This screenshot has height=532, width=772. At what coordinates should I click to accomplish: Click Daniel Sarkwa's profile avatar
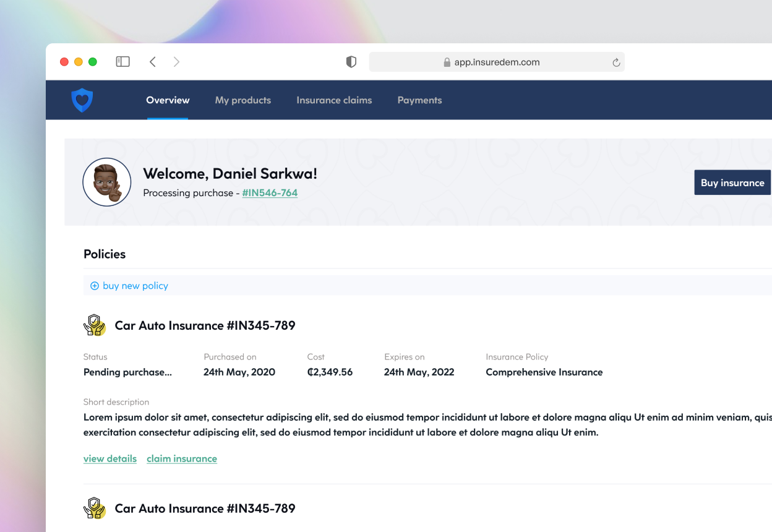coord(106,182)
